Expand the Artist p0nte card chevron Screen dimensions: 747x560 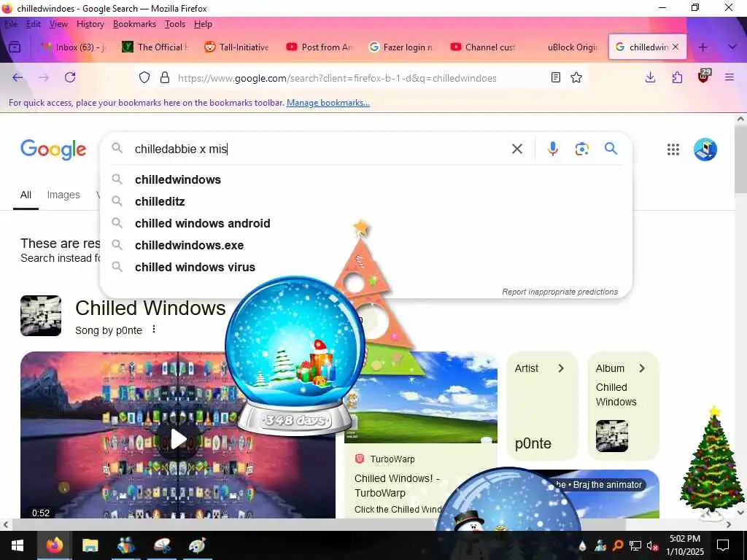click(561, 368)
